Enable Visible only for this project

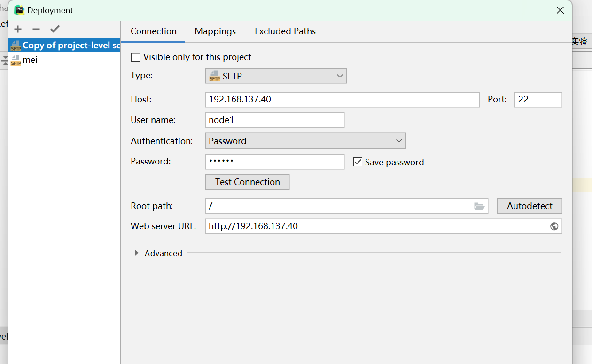coord(136,57)
